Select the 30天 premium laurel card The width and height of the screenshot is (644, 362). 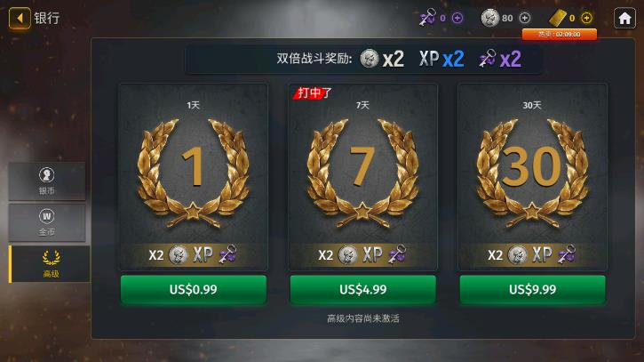pyautogui.click(x=532, y=177)
